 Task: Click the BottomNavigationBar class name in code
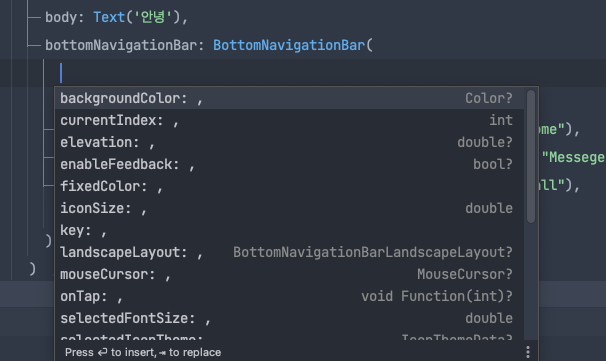289,45
